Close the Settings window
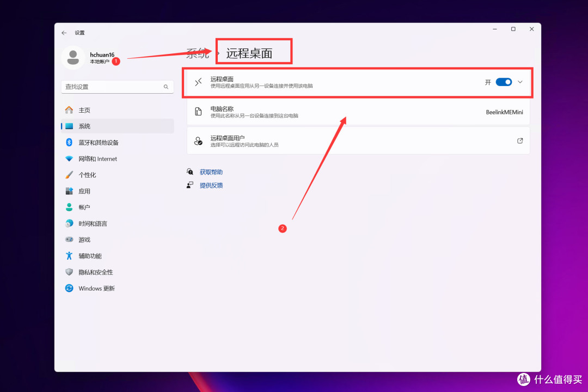This screenshot has width=588, height=392. 532,29
